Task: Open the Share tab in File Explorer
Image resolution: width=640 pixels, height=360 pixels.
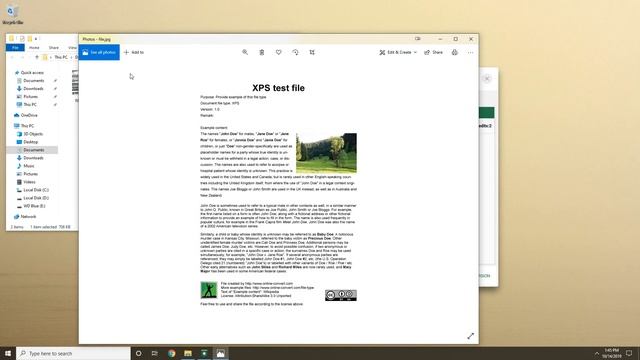Action: pyautogui.click(x=53, y=48)
